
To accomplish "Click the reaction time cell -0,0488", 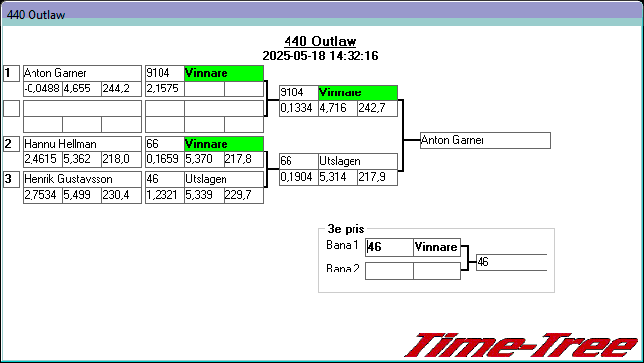I will tap(42, 89).
